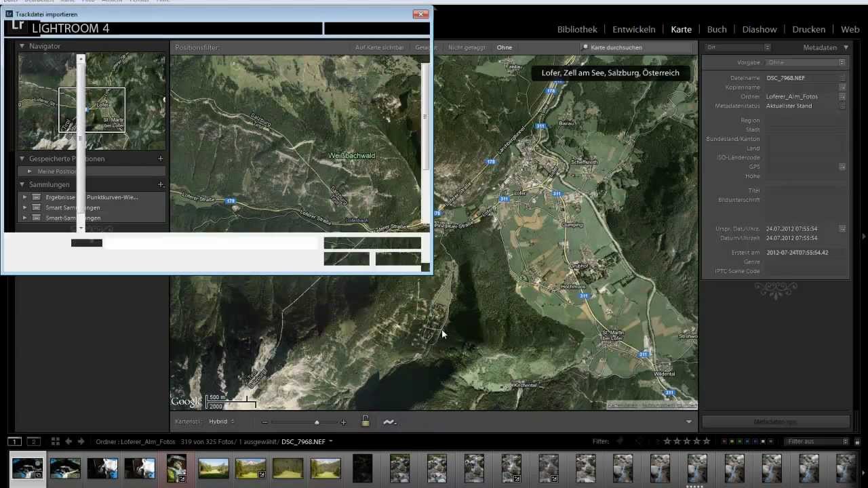This screenshot has width=868, height=488.
Task: Select the Karte module tab
Action: click(681, 29)
